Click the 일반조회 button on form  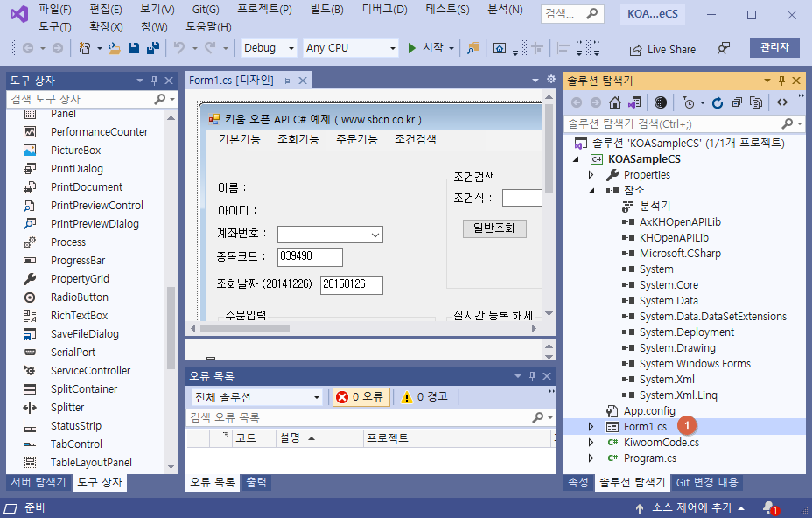point(494,228)
